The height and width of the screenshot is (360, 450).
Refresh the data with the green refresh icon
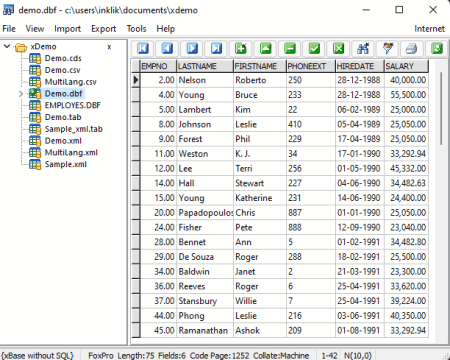(x=436, y=49)
